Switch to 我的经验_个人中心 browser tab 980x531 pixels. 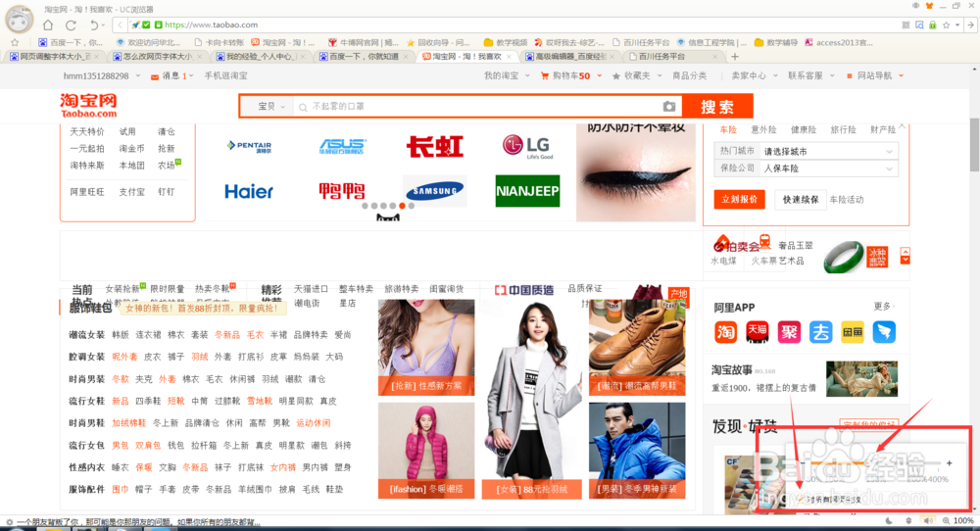tap(262, 56)
